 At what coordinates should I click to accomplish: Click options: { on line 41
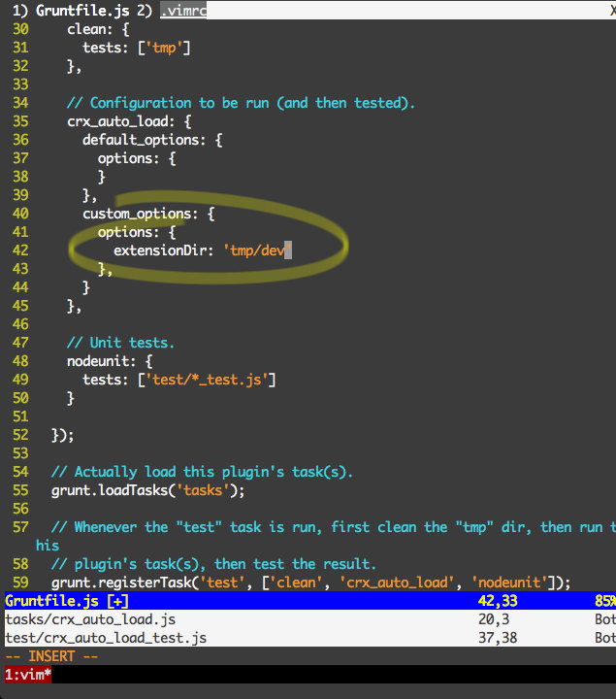(137, 232)
